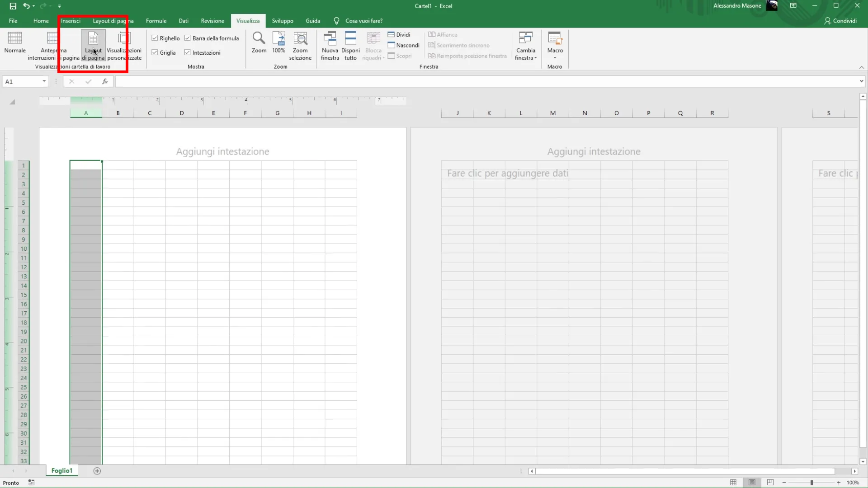Click the 100% zoom icon
This screenshot has height=488, width=868.
click(278, 39)
